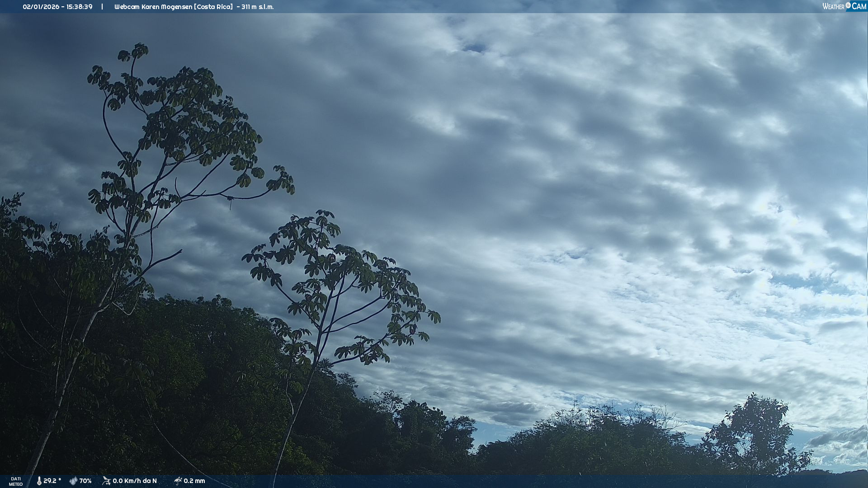The height and width of the screenshot is (488, 868).
Task: Click the WeatherCam camera lens icon
Action: pos(848,5)
